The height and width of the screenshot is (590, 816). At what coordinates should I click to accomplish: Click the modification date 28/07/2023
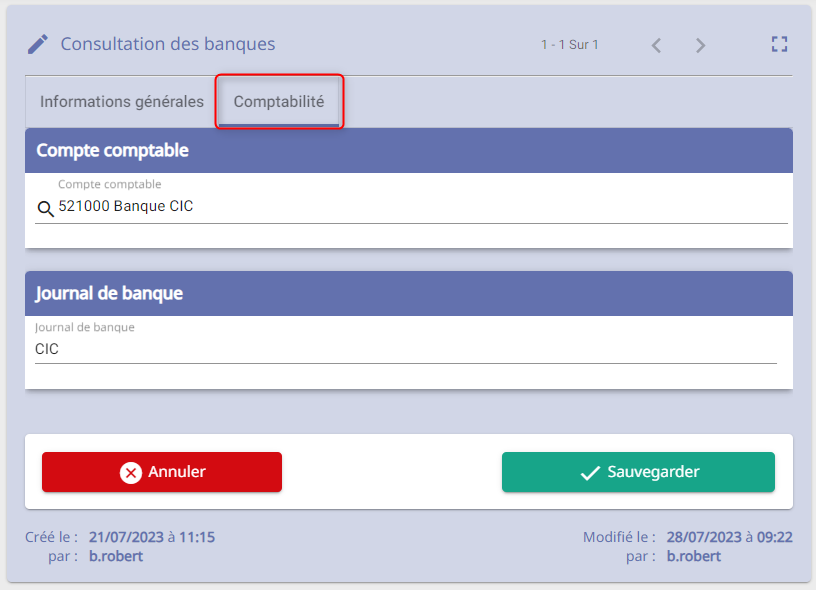point(704,537)
